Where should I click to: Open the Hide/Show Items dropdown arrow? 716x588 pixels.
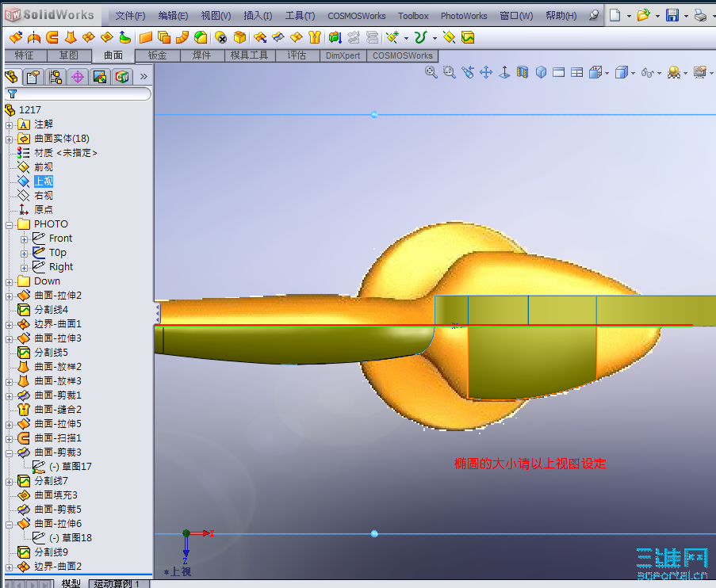tap(660, 73)
